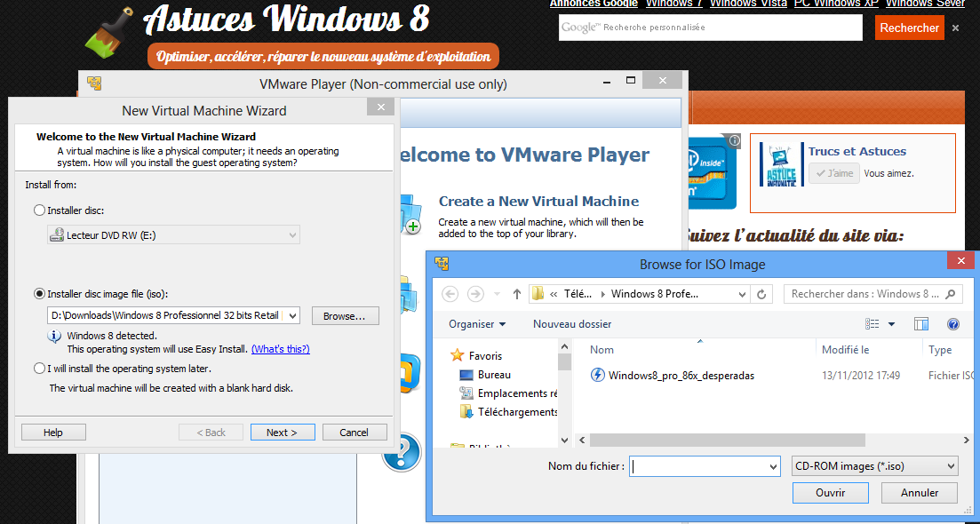Go forward in the ISO browse dialog
The height and width of the screenshot is (524, 980).
point(475,294)
